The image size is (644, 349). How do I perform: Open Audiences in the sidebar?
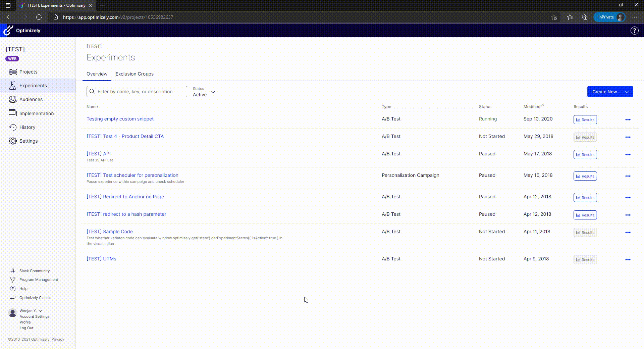click(x=31, y=99)
